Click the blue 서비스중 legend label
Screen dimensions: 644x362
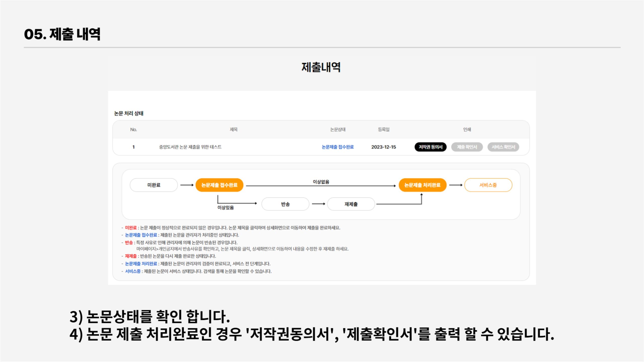click(x=133, y=271)
